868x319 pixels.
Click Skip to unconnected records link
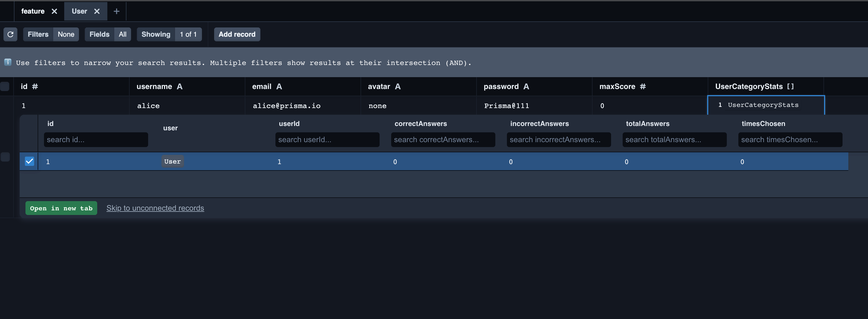155,208
